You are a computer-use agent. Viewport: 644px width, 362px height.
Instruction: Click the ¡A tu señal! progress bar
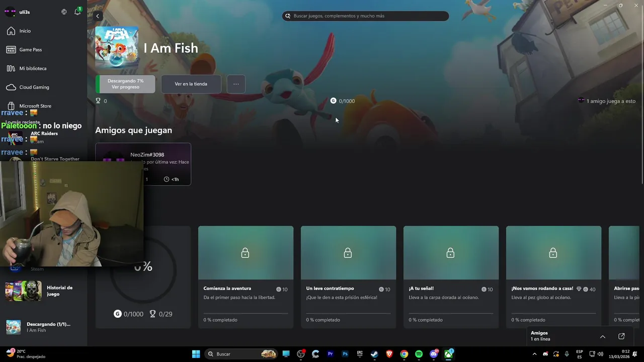coord(451,313)
